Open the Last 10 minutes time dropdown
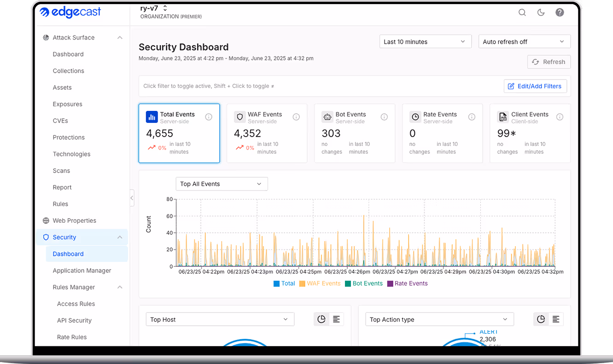 point(426,41)
